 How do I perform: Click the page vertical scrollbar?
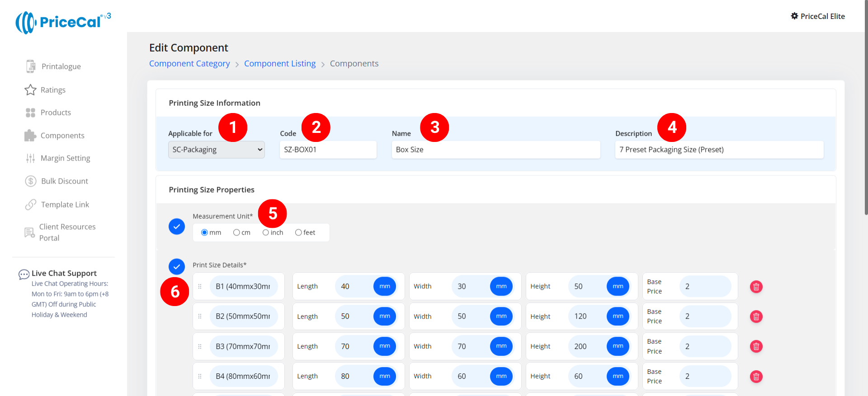click(x=865, y=108)
